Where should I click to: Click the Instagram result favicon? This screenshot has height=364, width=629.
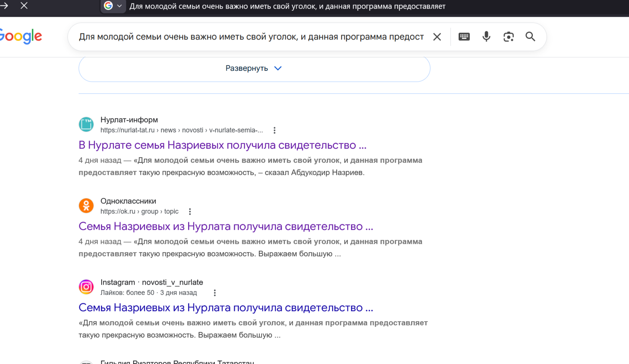coord(86,287)
